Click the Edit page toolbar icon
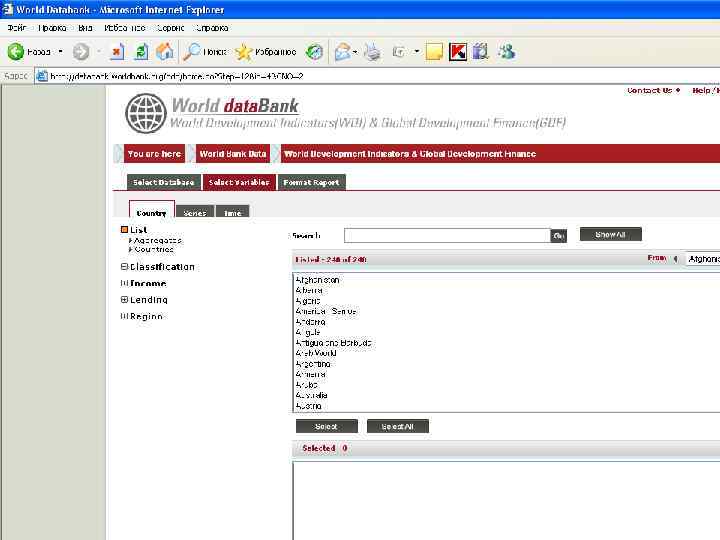Viewport: 720px width, 540px height. (399, 52)
